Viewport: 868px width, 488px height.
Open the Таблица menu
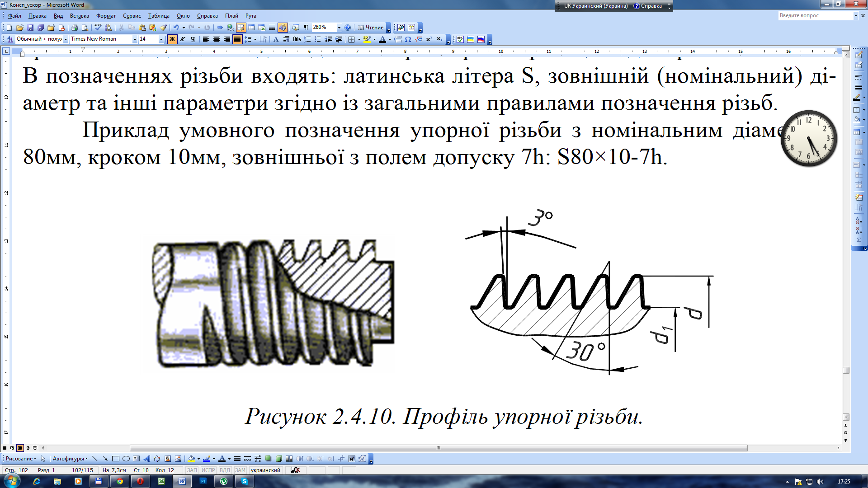tap(158, 16)
